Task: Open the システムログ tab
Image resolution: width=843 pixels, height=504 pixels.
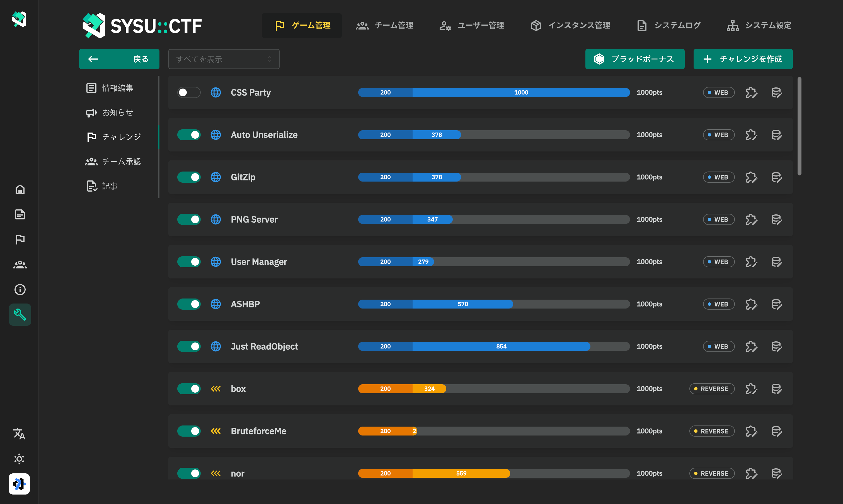Action: tap(668, 25)
